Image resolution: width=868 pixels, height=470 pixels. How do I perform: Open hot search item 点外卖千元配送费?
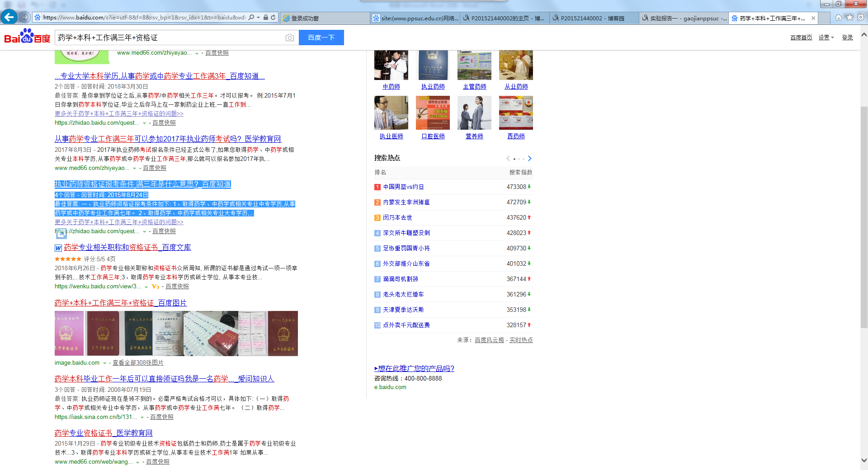pyautogui.click(x=406, y=325)
